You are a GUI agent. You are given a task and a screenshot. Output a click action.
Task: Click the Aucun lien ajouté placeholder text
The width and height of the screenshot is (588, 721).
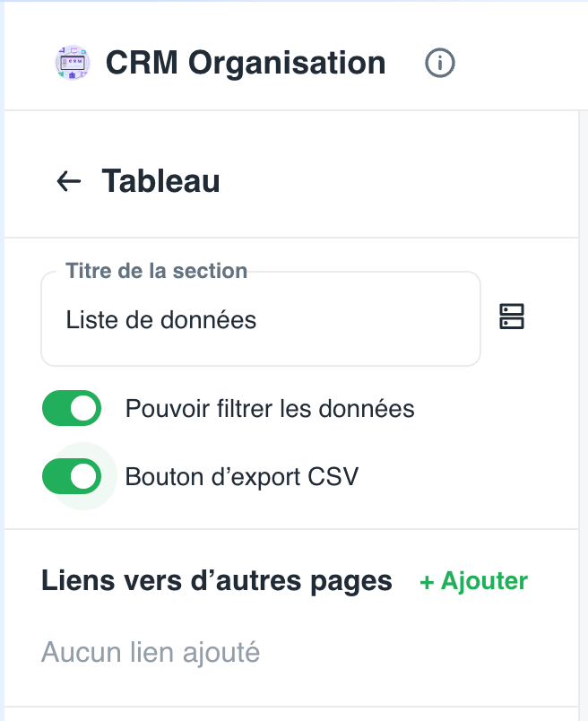[151, 652]
